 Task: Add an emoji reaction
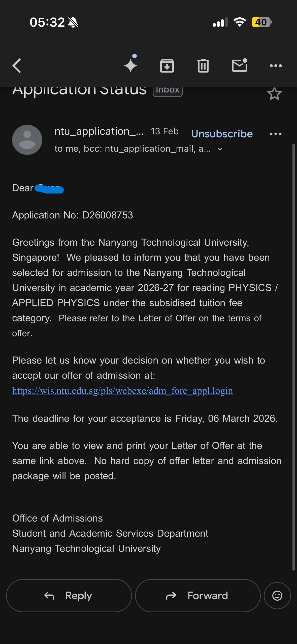pyautogui.click(x=277, y=596)
